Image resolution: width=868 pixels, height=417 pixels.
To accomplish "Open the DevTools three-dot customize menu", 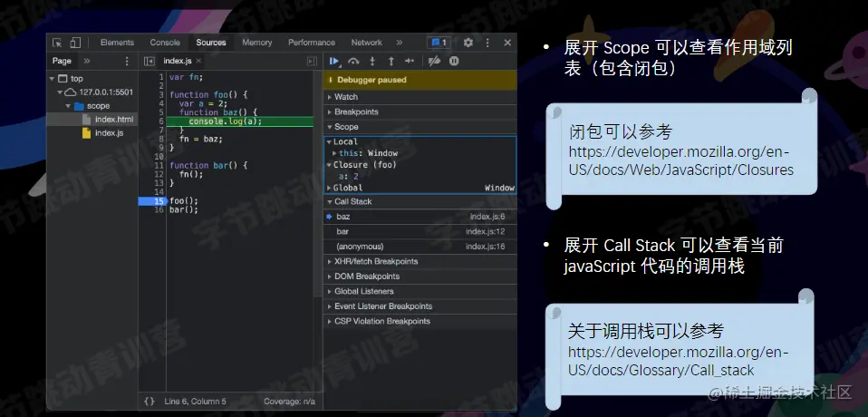I will [487, 43].
